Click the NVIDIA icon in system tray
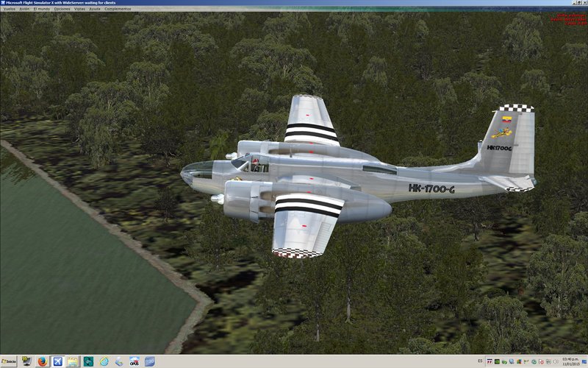Screen dimensions: 588x368 498,361
